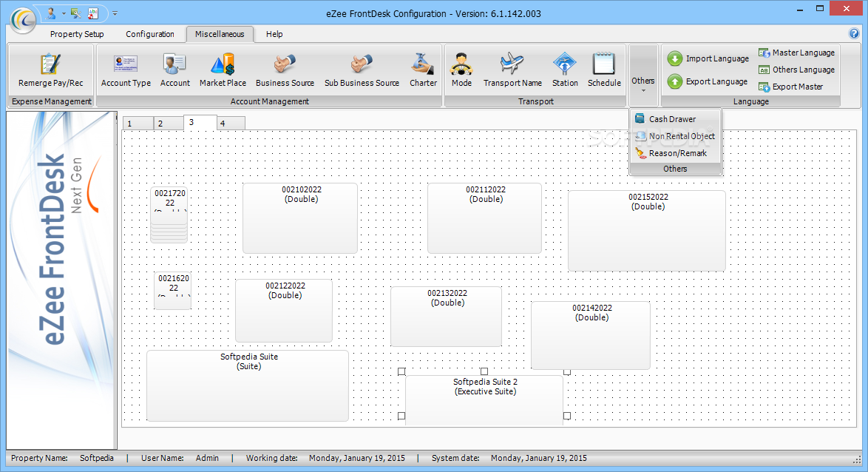Click working date Monday, January 19, 2015

(x=357, y=458)
